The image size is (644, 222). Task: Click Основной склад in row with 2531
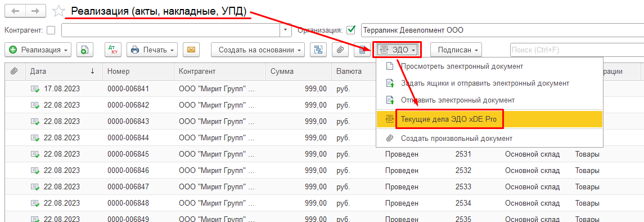coord(532,154)
